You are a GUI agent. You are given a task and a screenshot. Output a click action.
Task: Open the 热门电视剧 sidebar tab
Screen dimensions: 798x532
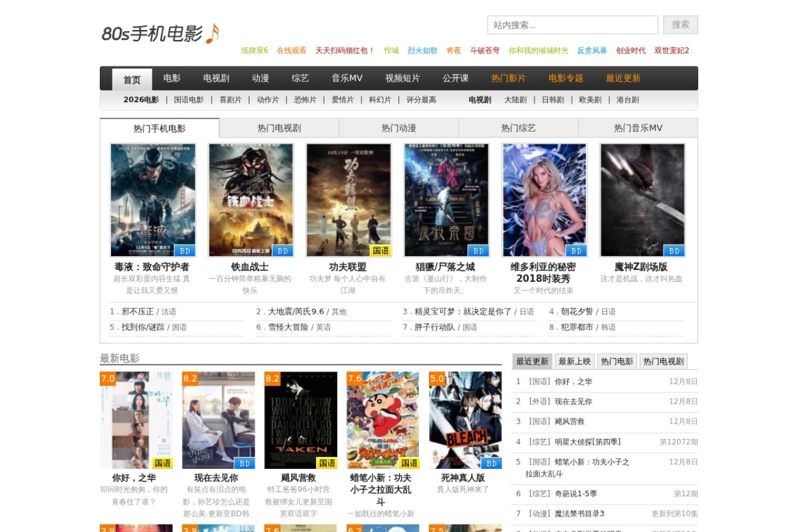pos(664,361)
